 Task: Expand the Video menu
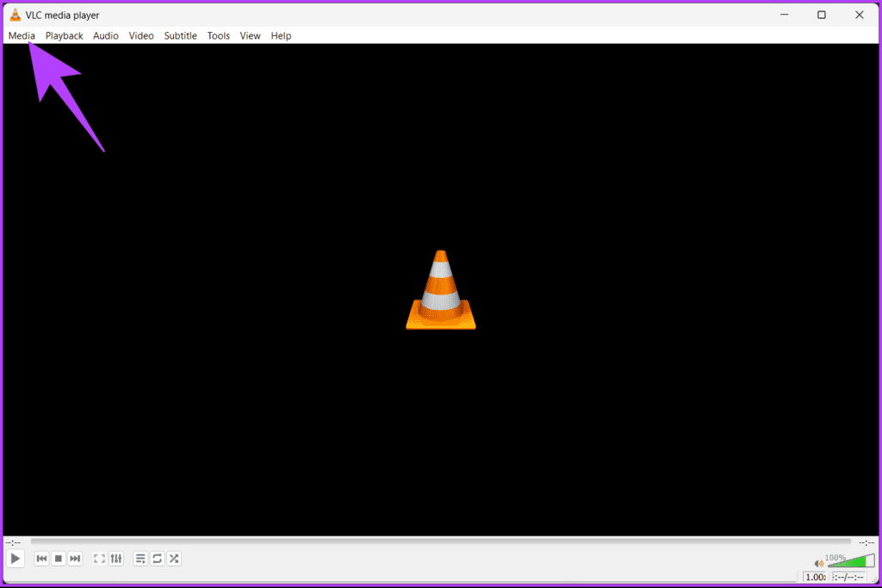[141, 36]
